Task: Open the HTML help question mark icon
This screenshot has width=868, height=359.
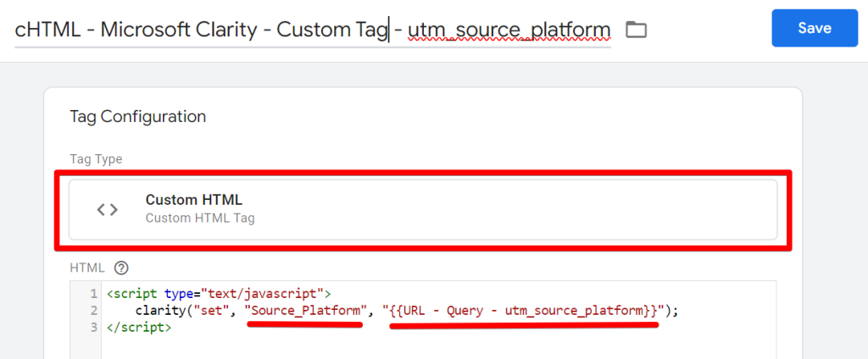Action: [120, 268]
